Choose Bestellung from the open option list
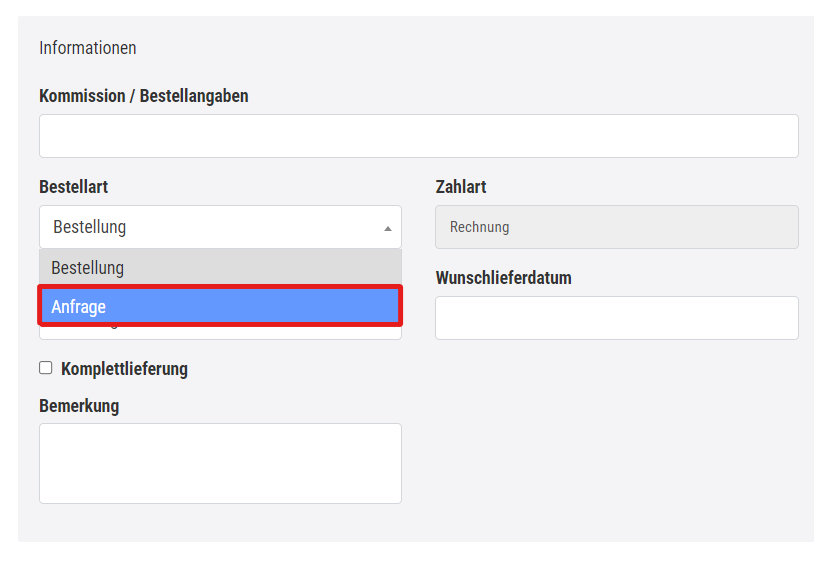814x562 pixels. (220, 268)
